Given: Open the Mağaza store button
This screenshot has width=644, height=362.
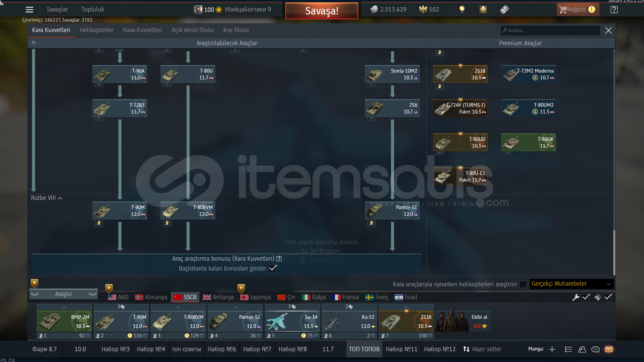Looking at the screenshot, I should point(577,9).
